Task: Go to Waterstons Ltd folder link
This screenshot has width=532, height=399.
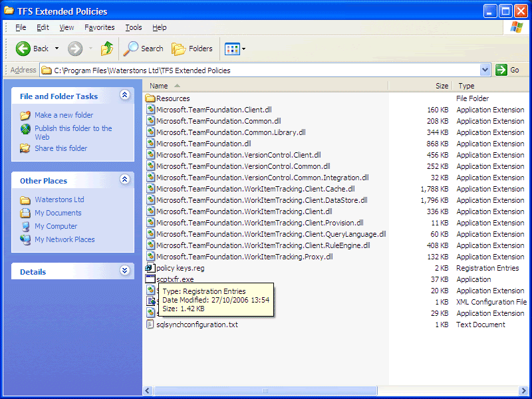Action: (59, 199)
